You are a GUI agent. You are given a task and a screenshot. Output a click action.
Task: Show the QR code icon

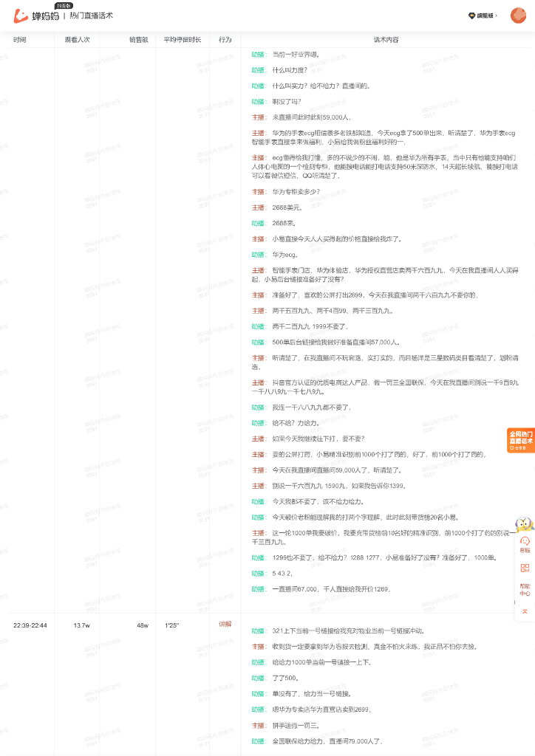pos(525,568)
